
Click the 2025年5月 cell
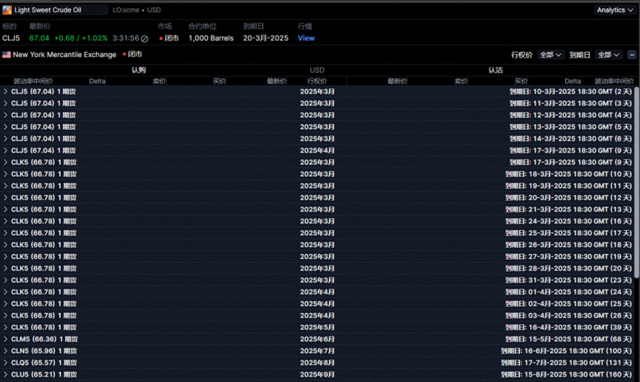317,328
